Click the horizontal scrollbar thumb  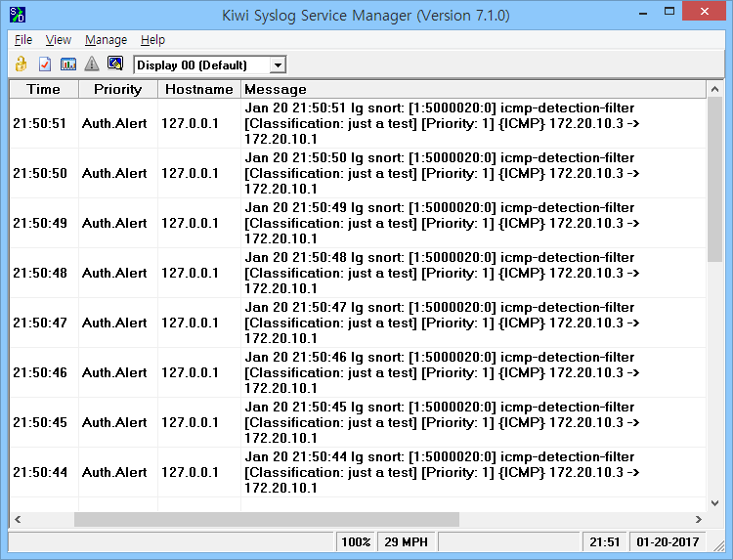coord(267,519)
